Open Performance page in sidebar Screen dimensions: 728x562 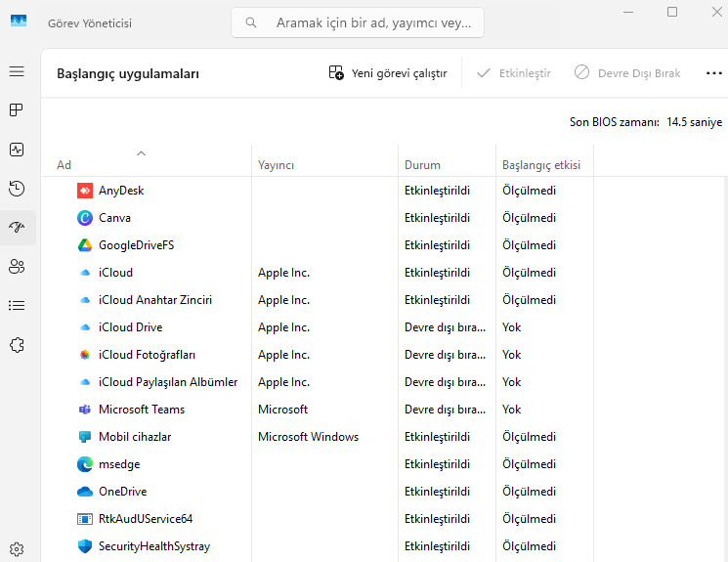point(17,150)
